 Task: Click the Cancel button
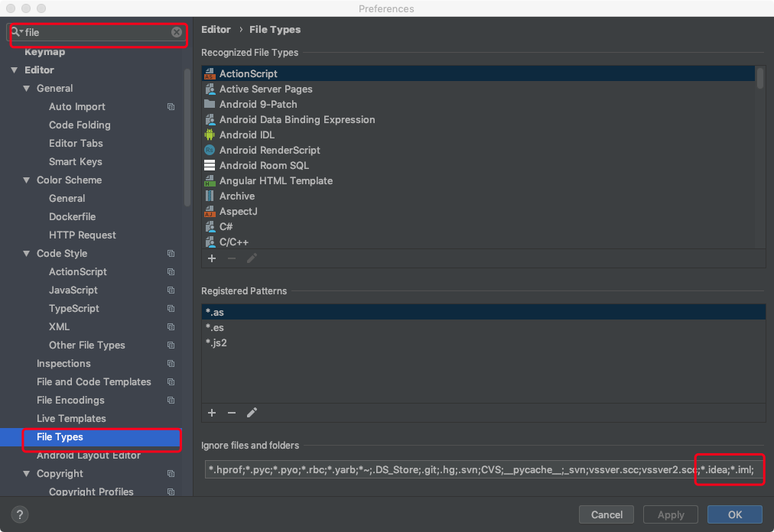pos(607,514)
